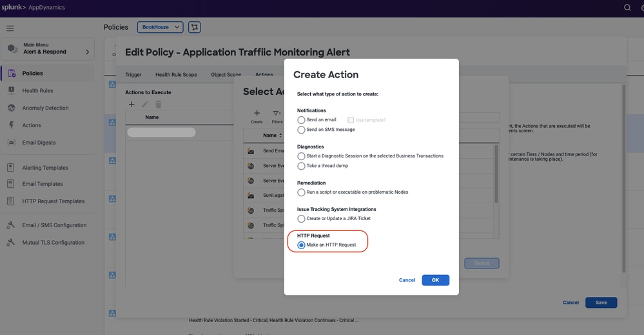The width and height of the screenshot is (644, 335).
Task: Select Make an HTTP Request radio button
Action: coord(301,245)
